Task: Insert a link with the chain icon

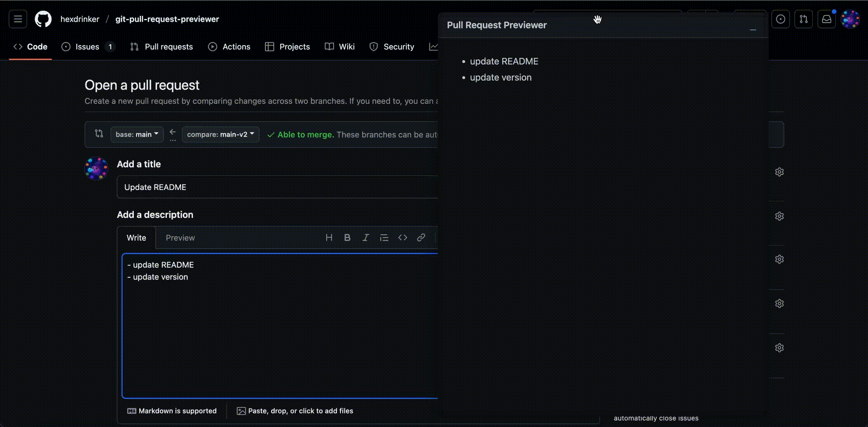Action: point(421,237)
